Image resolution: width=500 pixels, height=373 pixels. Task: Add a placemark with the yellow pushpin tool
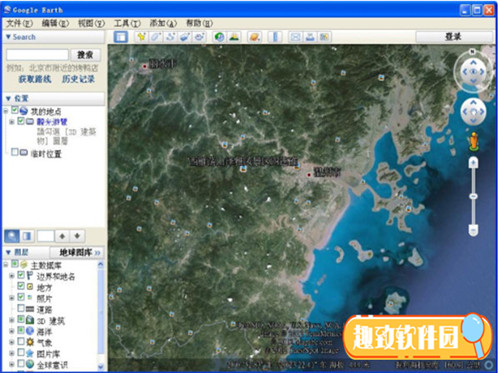click(x=141, y=37)
